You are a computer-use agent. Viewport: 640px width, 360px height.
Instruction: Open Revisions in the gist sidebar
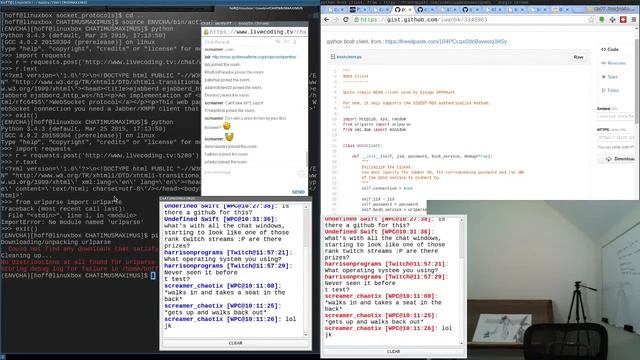tap(613, 63)
